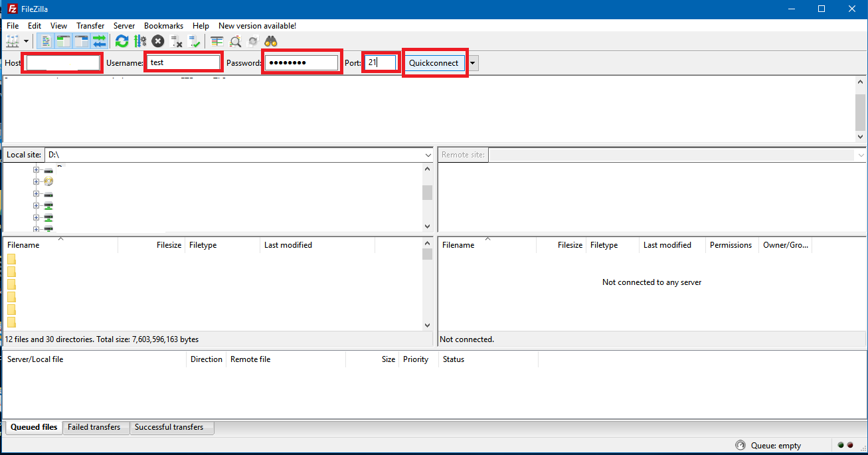
Task: Click the FileZilla logo in title bar
Action: (12, 9)
